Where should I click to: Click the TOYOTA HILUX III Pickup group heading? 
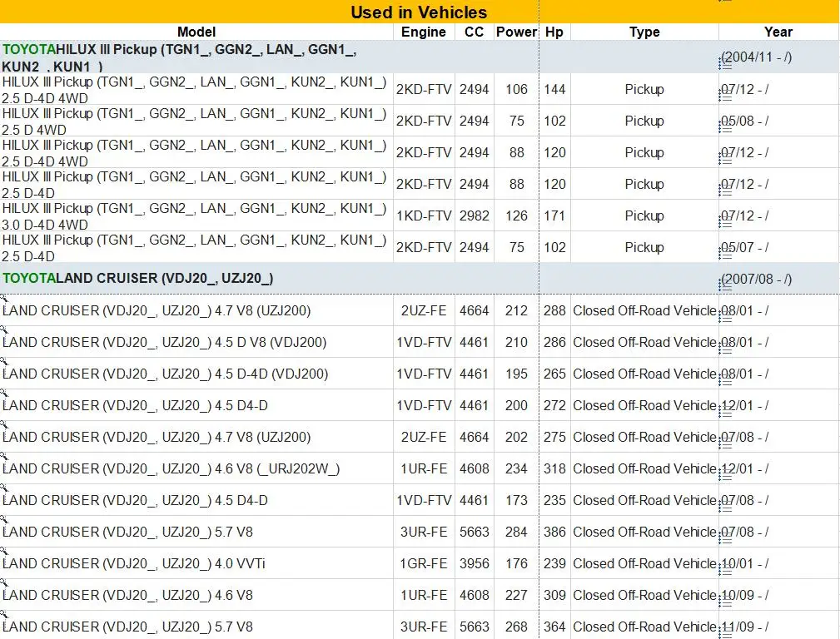[x=180, y=57]
